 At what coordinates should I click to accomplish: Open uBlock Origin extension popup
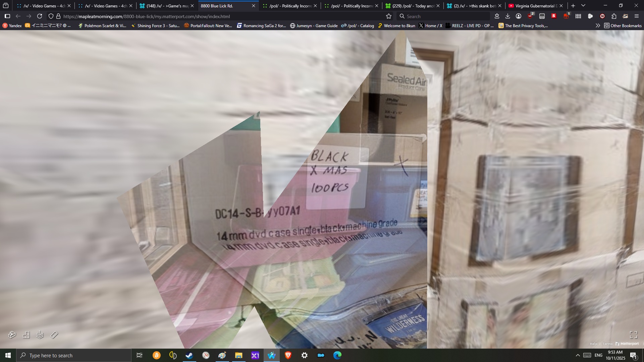coord(530,16)
